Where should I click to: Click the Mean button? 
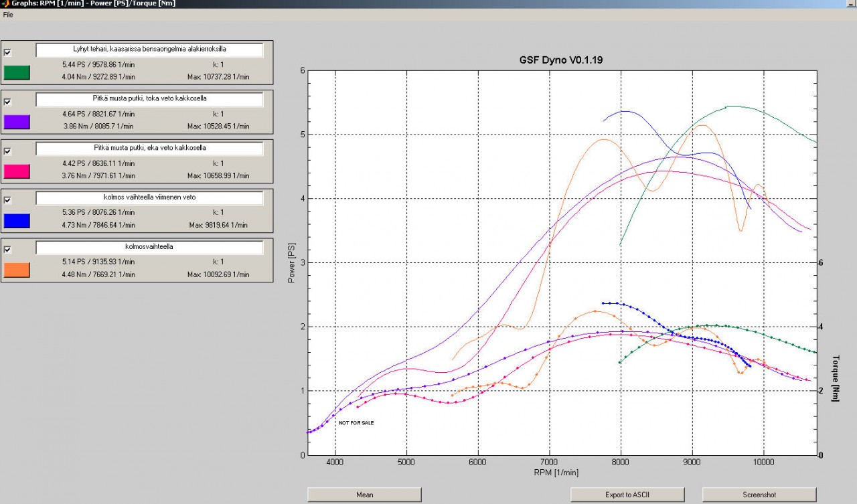[x=364, y=495]
